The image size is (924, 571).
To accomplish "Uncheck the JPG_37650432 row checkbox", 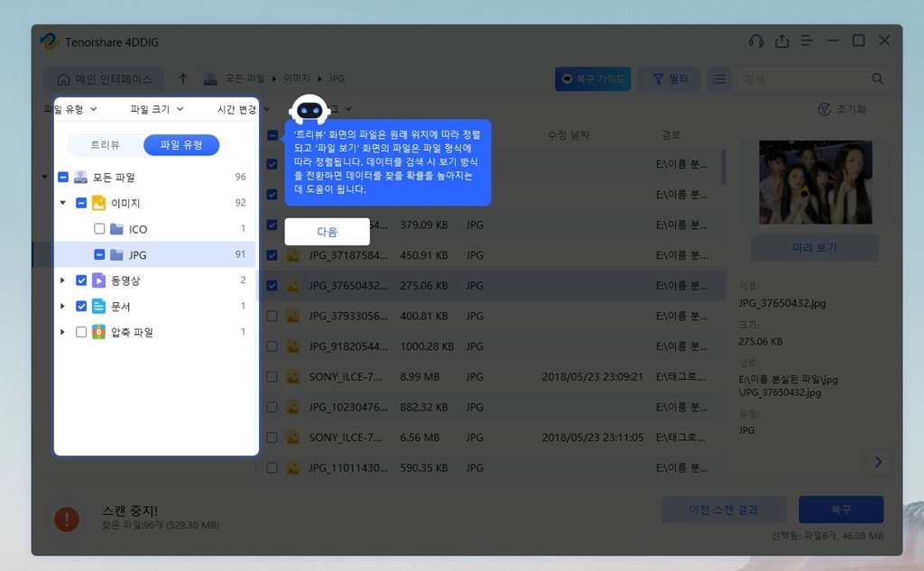I will tap(272, 286).
